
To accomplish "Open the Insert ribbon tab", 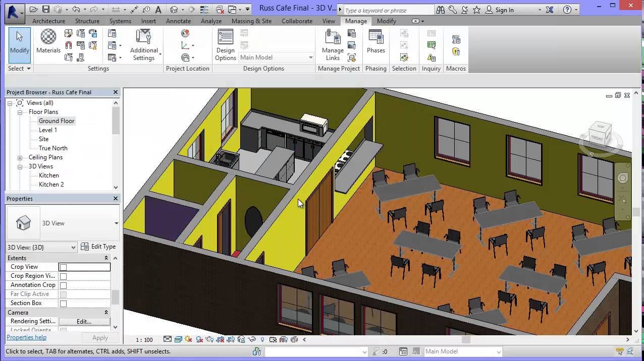I will (148, 21).
